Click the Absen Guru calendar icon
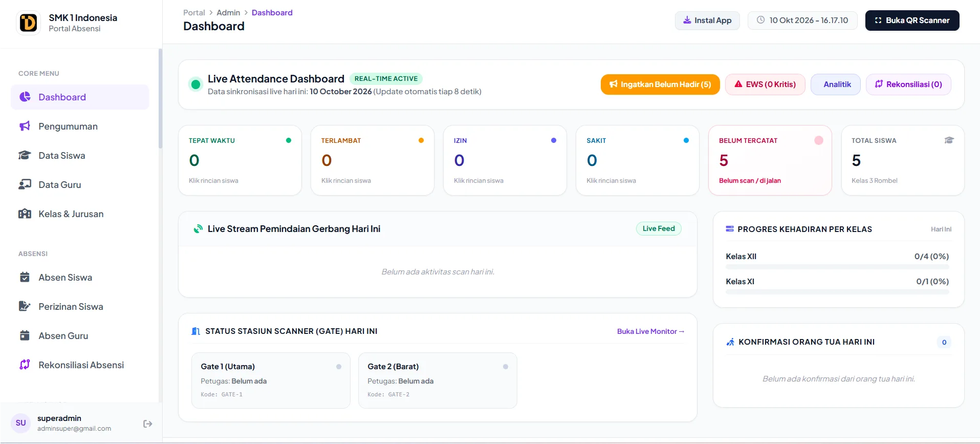The width and height of the screenshot is (980, 444). point(25,335)
